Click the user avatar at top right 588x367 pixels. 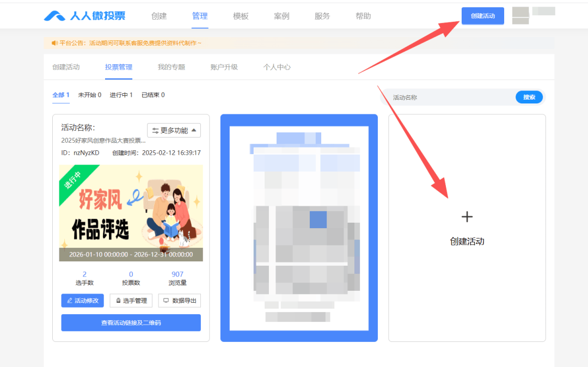click(521, 16)
